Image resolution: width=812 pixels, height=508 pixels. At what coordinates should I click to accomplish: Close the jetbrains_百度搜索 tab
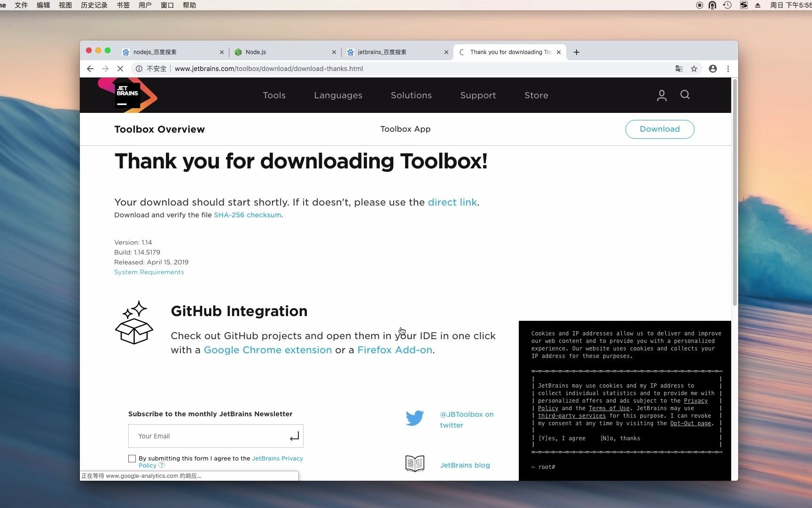(x=446, y=52)
